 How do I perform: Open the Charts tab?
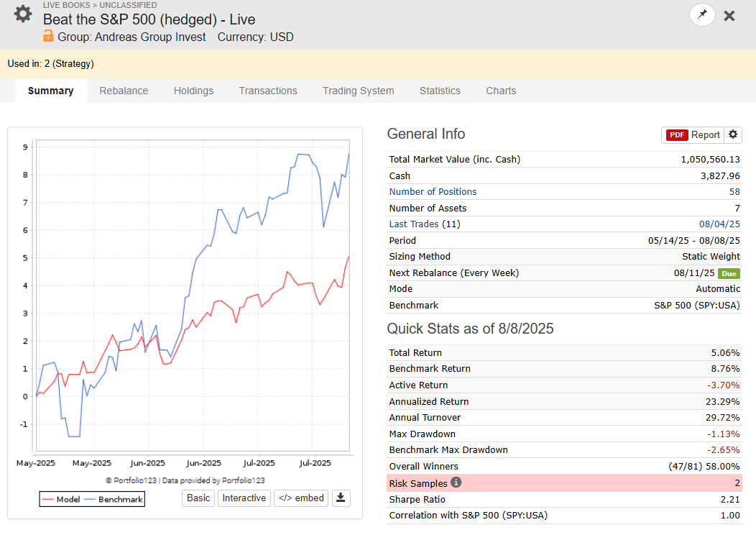[501, 91]
